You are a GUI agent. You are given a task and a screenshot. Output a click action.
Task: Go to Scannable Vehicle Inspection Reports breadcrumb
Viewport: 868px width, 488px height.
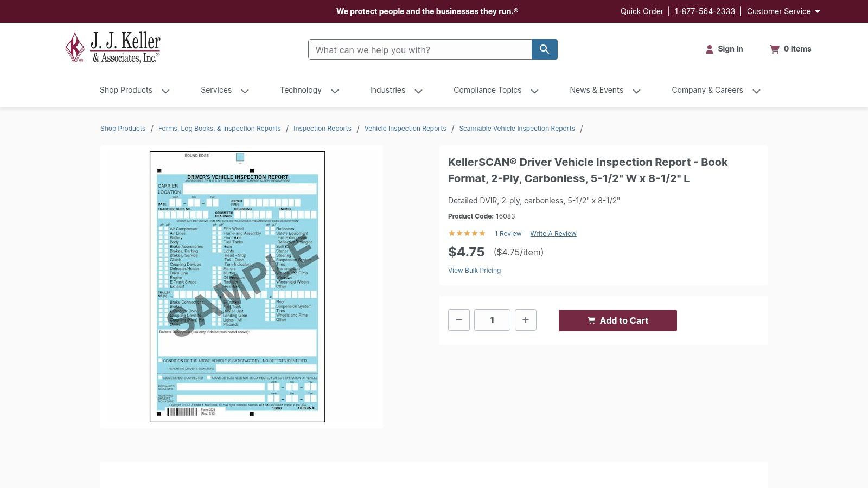click(517, 129)
